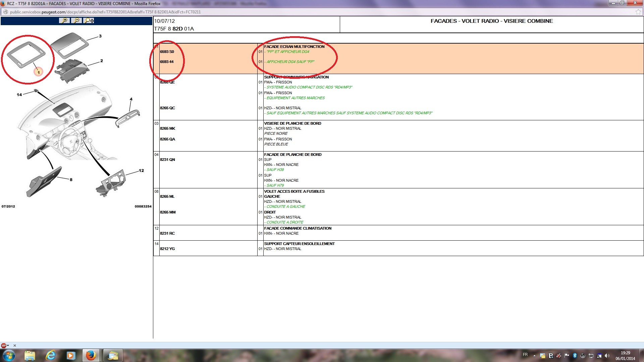Click part reference 8231 QN
This screenshot has height=362, width=644.
pyautogui.click(x=167, y=160)
